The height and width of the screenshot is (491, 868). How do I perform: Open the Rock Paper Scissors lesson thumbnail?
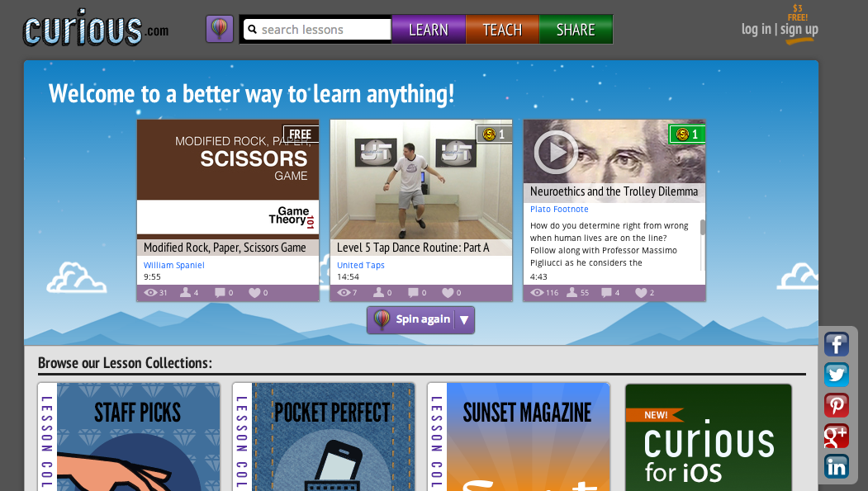pos(227,179)
